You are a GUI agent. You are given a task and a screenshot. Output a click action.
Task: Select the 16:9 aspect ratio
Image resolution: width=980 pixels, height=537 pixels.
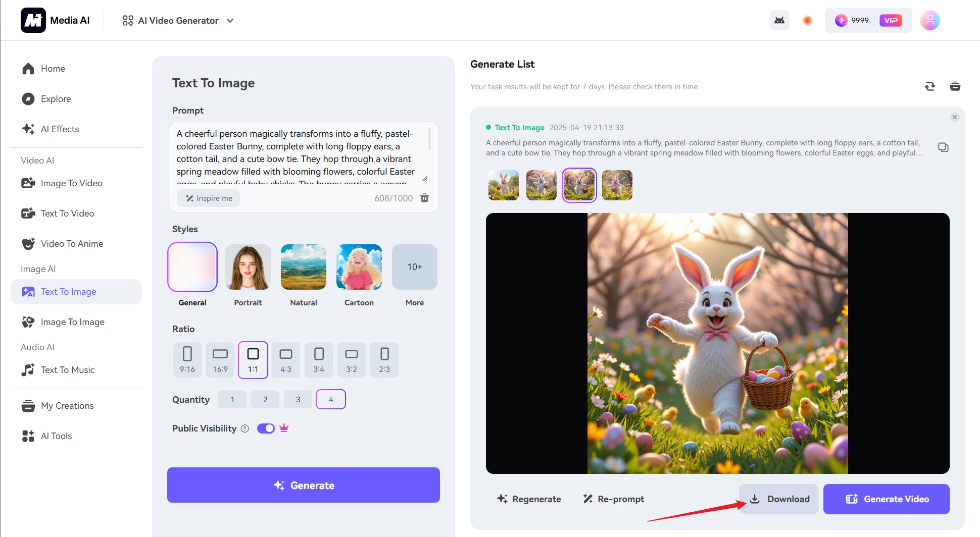coord(220,360)
